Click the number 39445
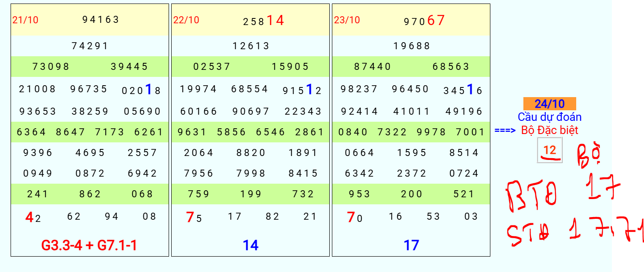 click(129, 67)
